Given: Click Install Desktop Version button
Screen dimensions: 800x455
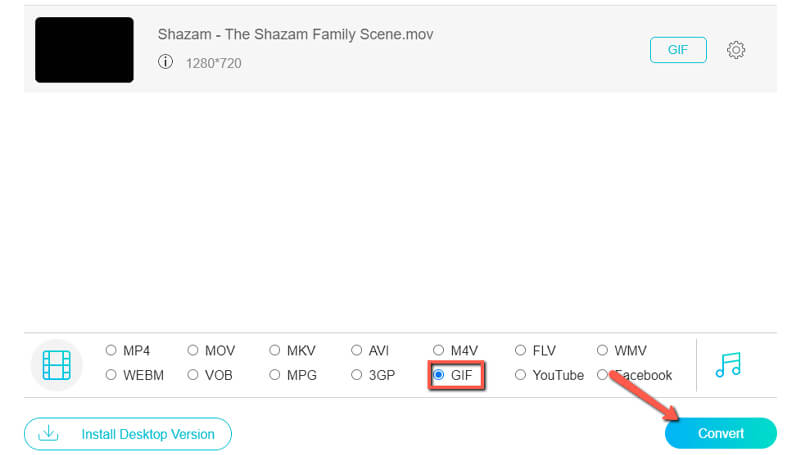Looking at the screenshot, I should tap(128, 434).
